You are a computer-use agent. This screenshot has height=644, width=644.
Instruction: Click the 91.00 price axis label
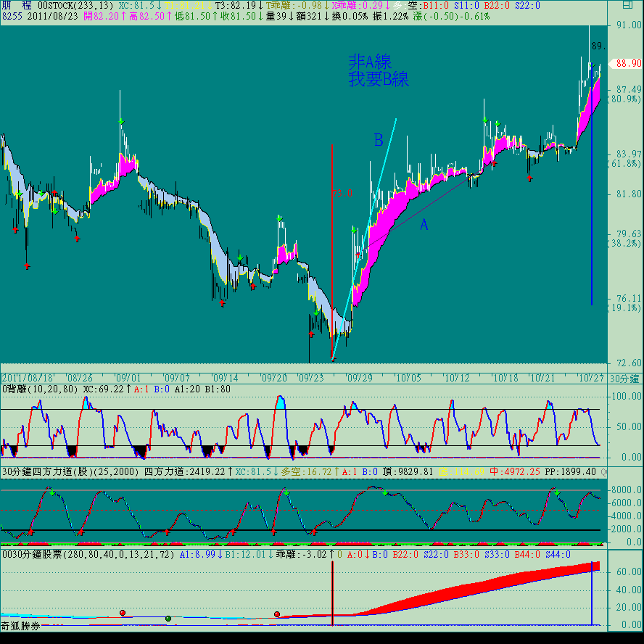tap(629, 25)
